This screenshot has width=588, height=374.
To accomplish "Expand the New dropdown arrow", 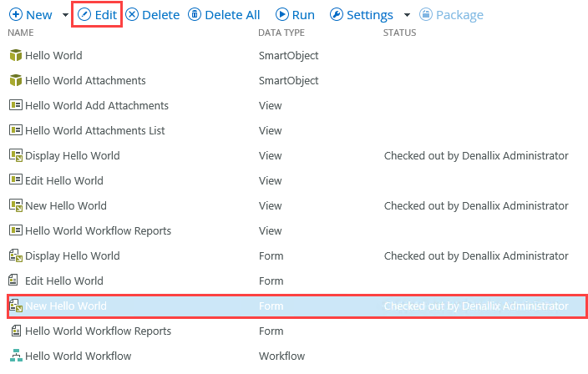I will click(x=65, y=15).
